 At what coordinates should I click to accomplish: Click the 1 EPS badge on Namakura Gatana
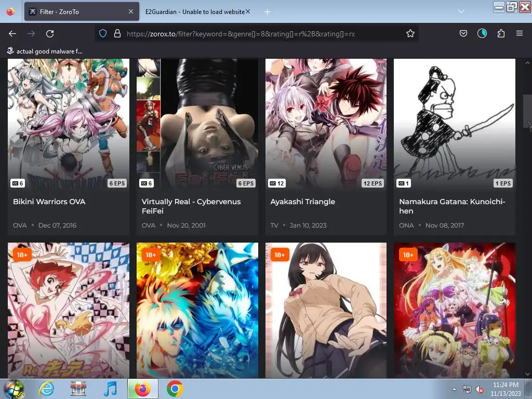503,183
